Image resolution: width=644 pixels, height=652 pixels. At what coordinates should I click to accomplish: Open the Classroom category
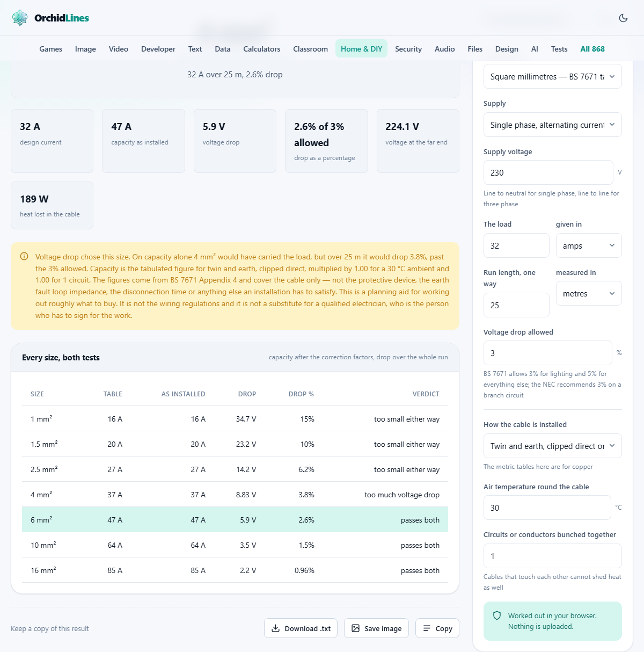311,49
